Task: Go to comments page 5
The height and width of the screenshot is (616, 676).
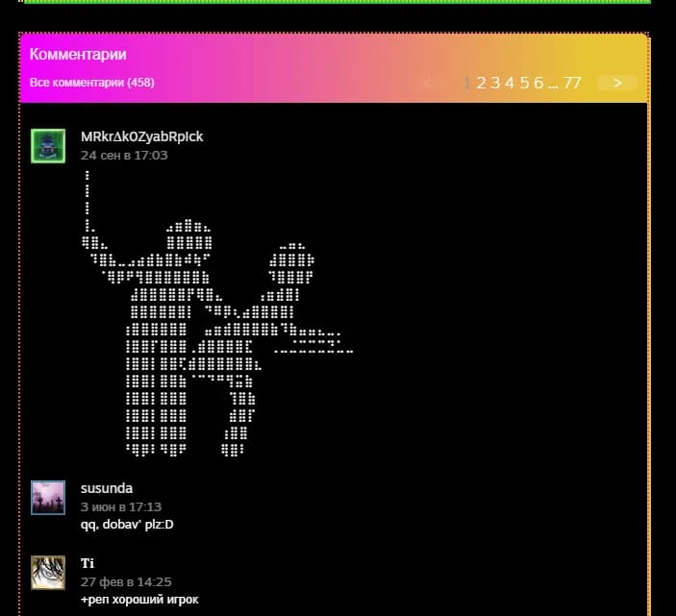Action: click(x=524, y=83)
